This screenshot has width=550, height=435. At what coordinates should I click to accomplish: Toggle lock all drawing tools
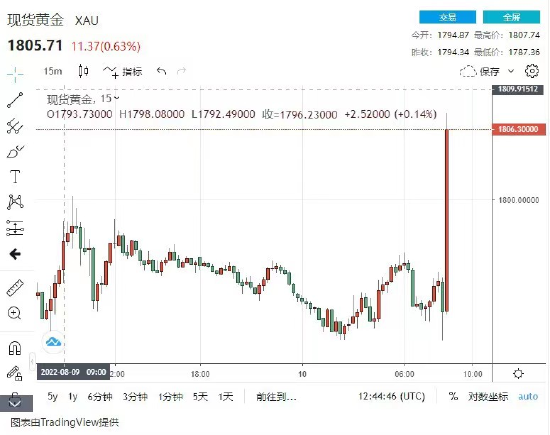tap(15, 373)
